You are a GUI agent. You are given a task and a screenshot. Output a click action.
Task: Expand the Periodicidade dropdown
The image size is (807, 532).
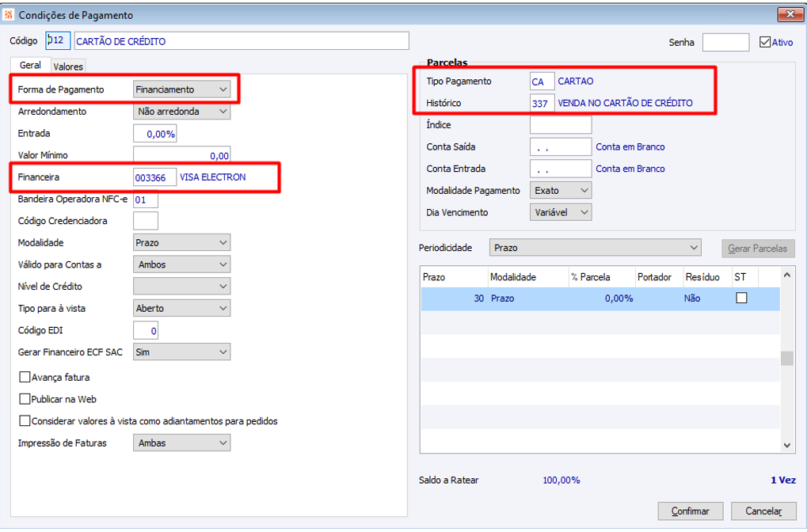(x=595, y=248)
